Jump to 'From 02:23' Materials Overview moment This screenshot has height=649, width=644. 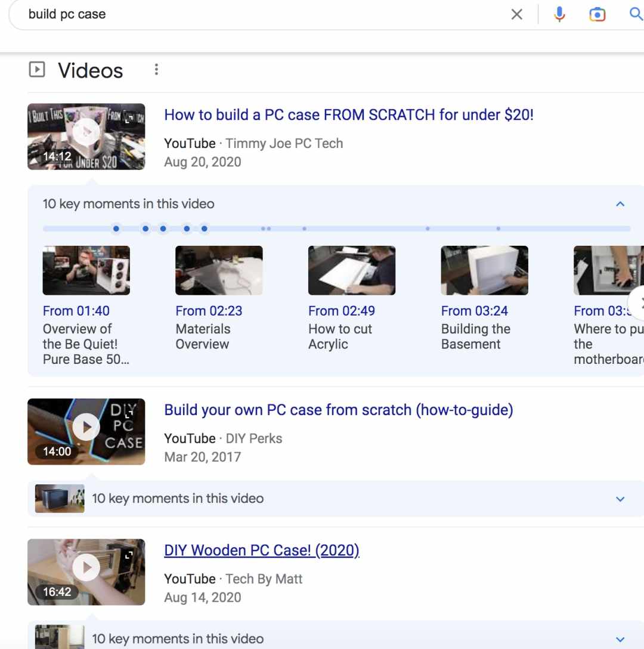point(209,311)
